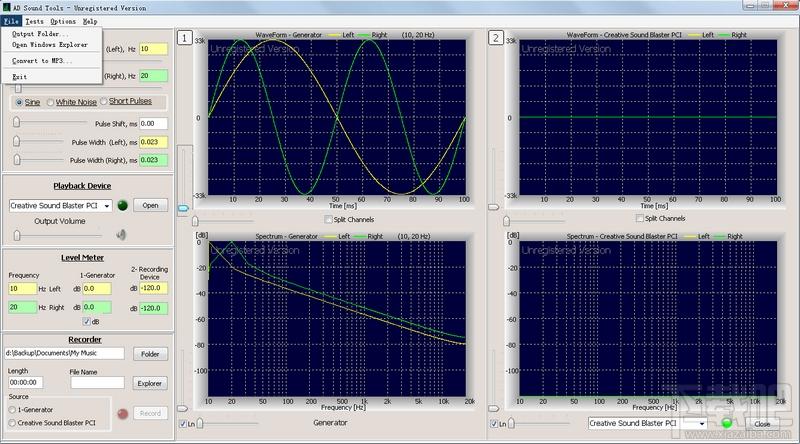This screenshot has width=800, height=444.
Task: Click the Folder button in Recorder
Action: point(151,354)
